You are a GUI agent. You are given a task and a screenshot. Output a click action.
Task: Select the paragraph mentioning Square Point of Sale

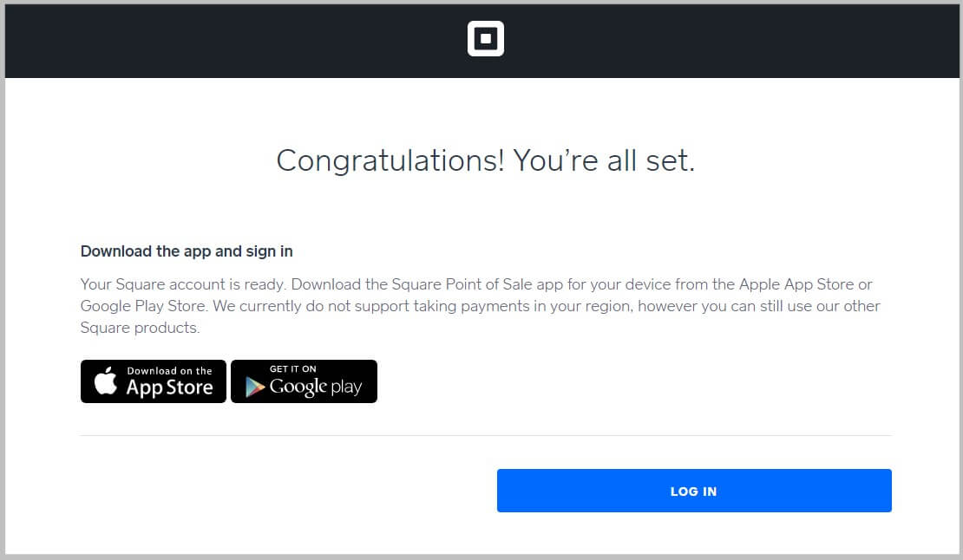(x=477, y=305)
